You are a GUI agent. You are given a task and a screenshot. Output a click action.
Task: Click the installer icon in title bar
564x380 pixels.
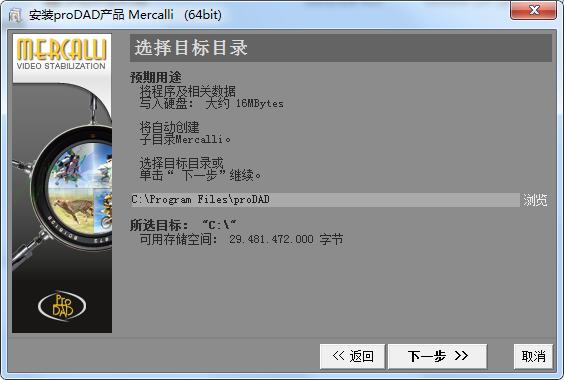pos(15,15)
